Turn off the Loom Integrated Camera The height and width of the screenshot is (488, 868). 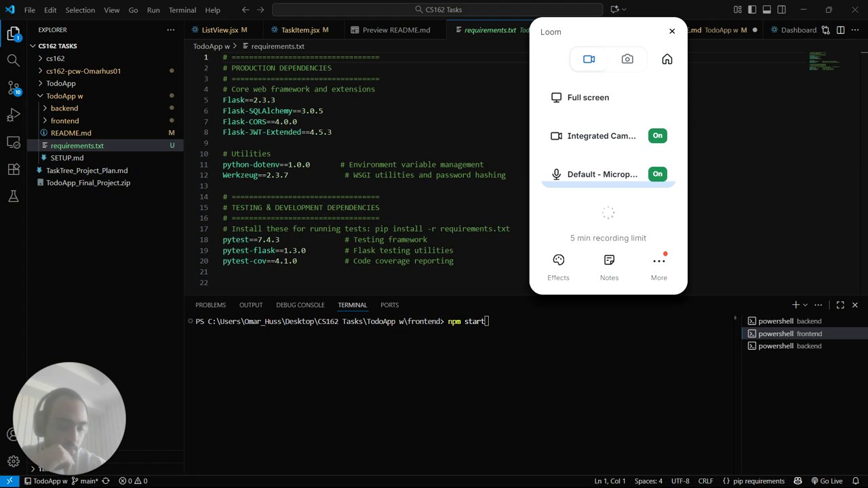pyautogui.click(x=657, y=136)
